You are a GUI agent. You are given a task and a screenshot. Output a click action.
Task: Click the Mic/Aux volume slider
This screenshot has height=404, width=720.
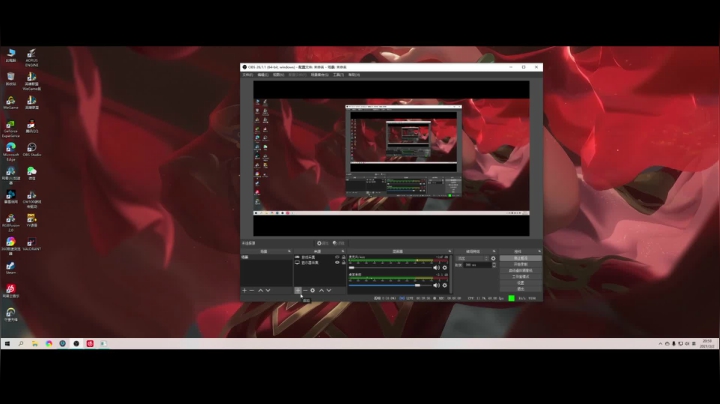click(x=390, y=268)
